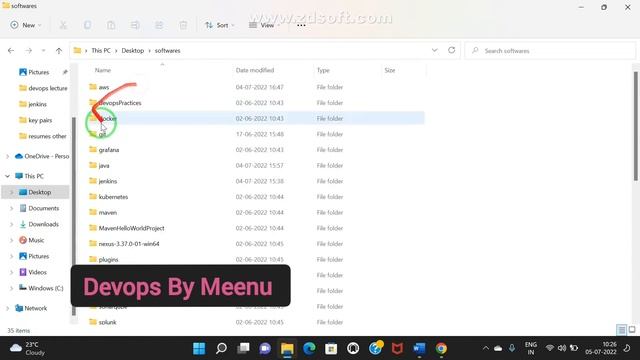
Task: Expand OneDrive - Personal tree node
Action: 7,156
